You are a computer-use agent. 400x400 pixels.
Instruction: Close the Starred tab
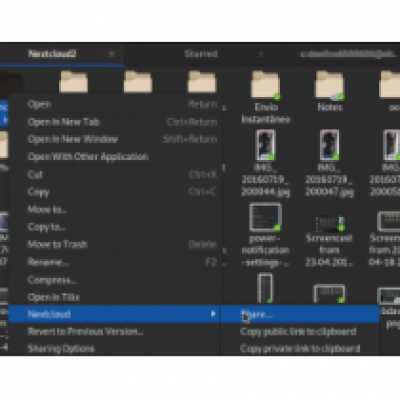tap(261, 54)
